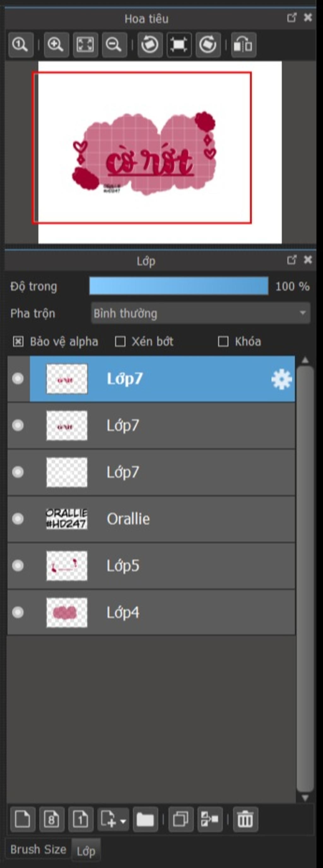Open the settings gear of the selected Lớp7 layer
The image size is (323, 868).
[282, 379]
